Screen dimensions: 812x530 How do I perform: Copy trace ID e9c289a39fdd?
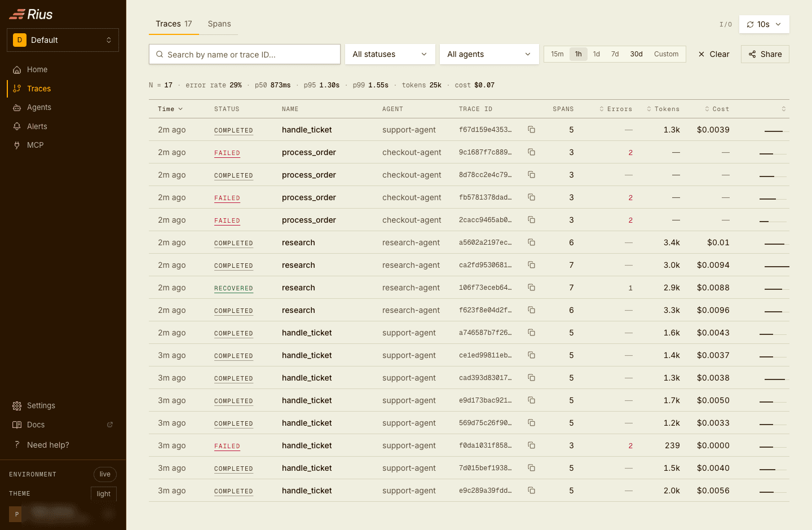click(x=531, y=491)
